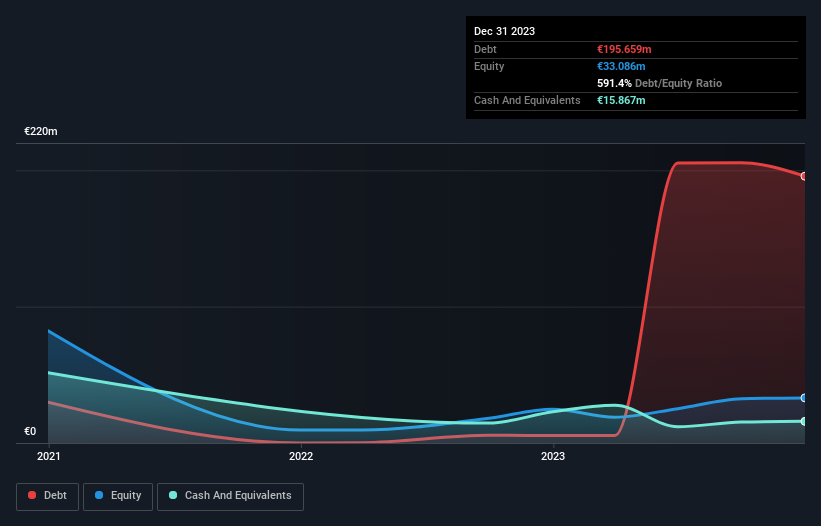This screenshot has width=821, height=526.
Task: Click the €195.659m debt value
Action: 624,49
